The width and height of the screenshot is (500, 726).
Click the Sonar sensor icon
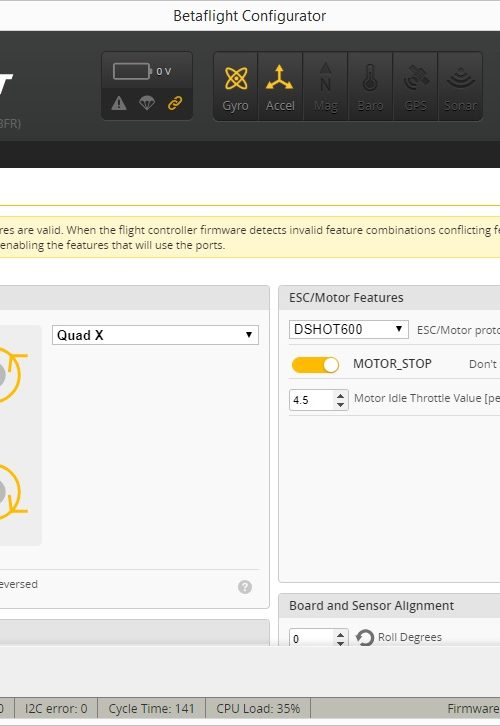pos(460,87)
